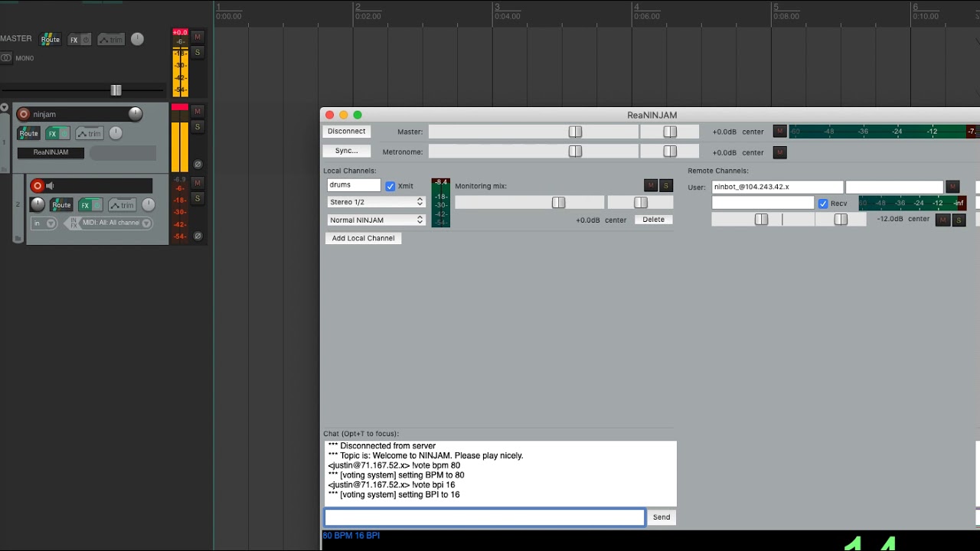The width and height of the screenshot is (980, 551).
Task: Open the MASTER track Route button
Action: [x=51, y=39]
